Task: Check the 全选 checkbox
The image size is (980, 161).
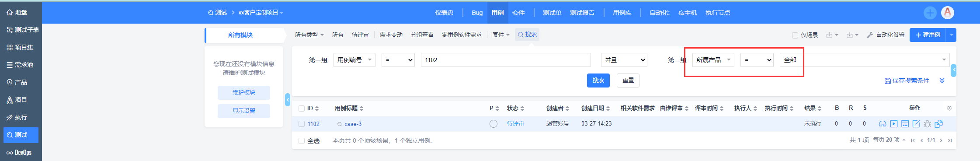Action: (302, 141)
